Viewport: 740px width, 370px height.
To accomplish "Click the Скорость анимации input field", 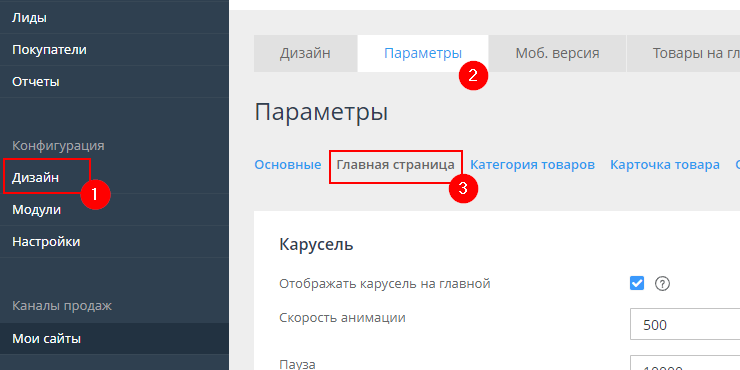I will pos(685,324).
